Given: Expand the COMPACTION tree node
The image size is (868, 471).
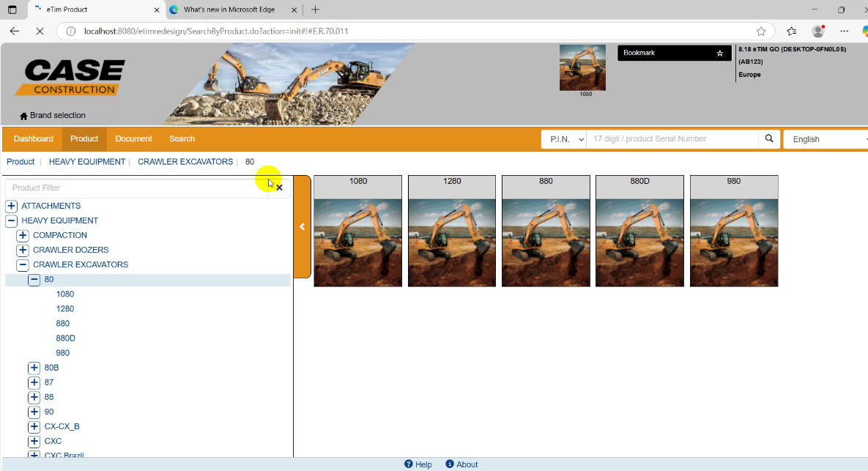Looking at the screenshot, I should pos(23,235).
